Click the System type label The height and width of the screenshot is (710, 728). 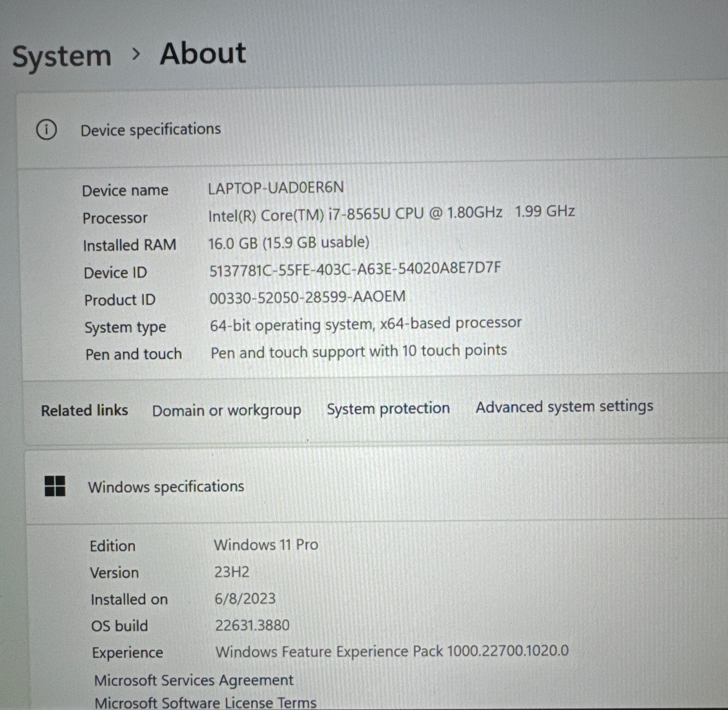125,328
